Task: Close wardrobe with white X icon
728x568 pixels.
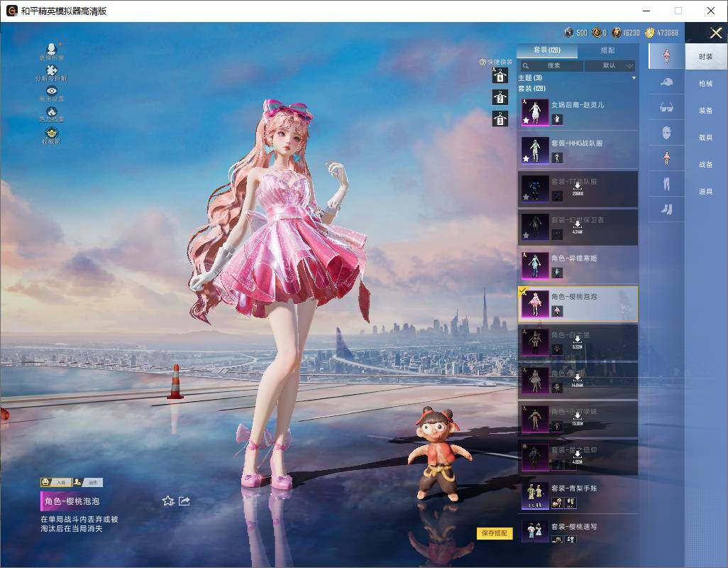Action: click(715, 33)
